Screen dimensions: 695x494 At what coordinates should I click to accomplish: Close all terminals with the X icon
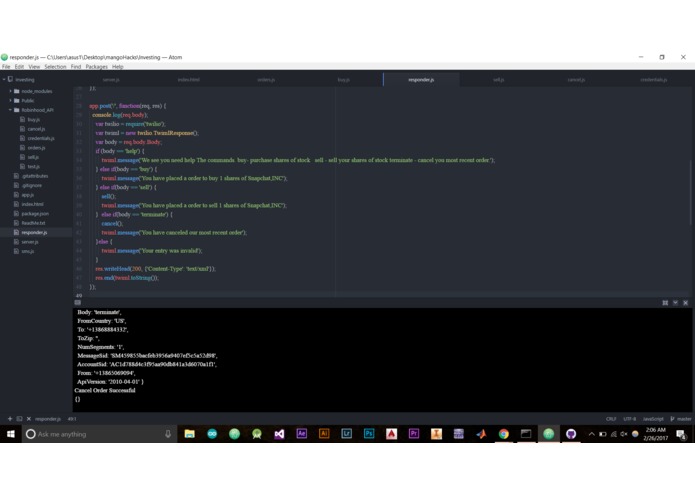[29, 419]
